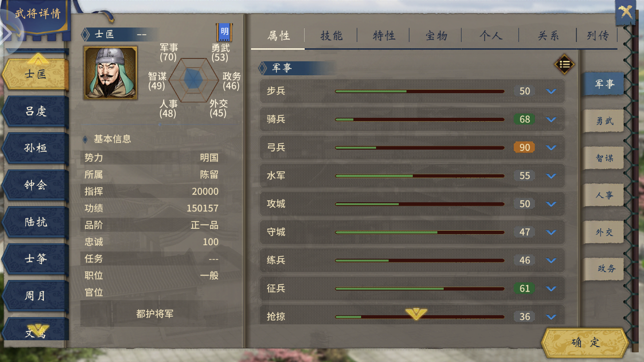Switch to the 宝物 tab
The width and height of the screenshot is (644, 362).
coord(436,36)
